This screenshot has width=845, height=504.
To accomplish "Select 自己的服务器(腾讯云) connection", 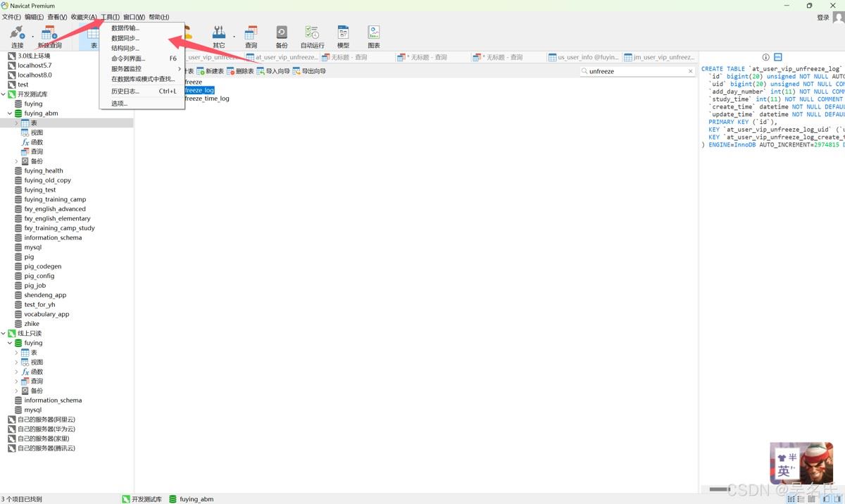I will pyautogui.click(x=46, y=448).
